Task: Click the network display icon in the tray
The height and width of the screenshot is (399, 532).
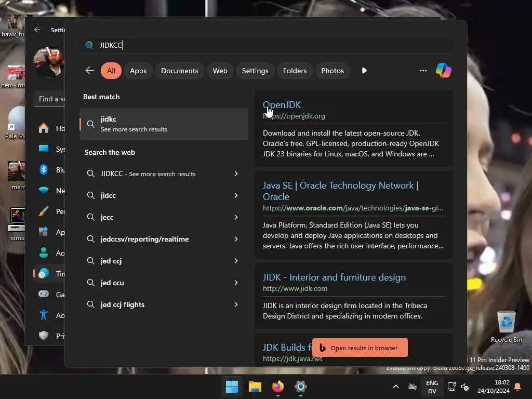Action: [452, 387]
